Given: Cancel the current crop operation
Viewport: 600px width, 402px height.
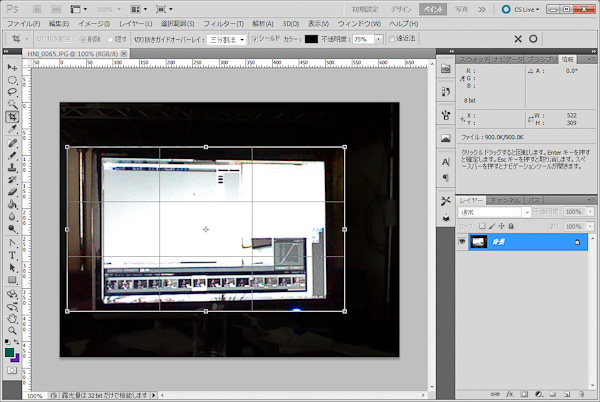Looking at the screenshot, I should [517, 39].
